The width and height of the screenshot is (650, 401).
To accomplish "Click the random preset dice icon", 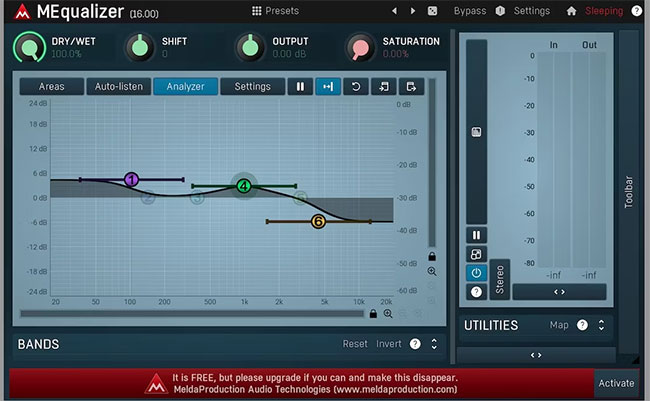I will pos(432,11).
